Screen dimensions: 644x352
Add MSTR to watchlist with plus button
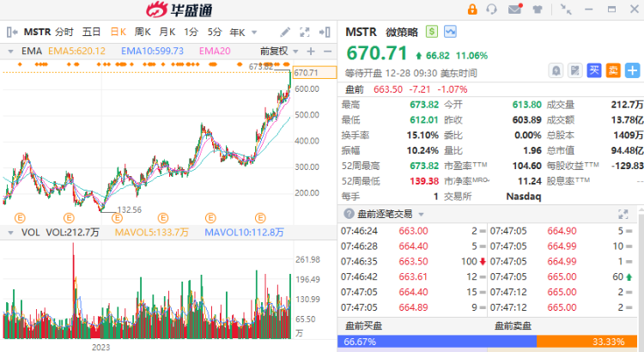click(632, 70)
